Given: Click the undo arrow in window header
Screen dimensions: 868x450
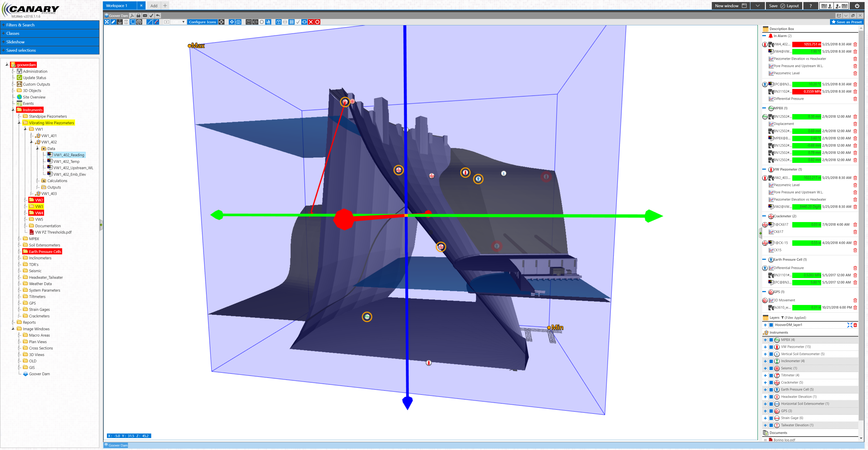Looking at the screenshot, I should [x=158, y=16].
